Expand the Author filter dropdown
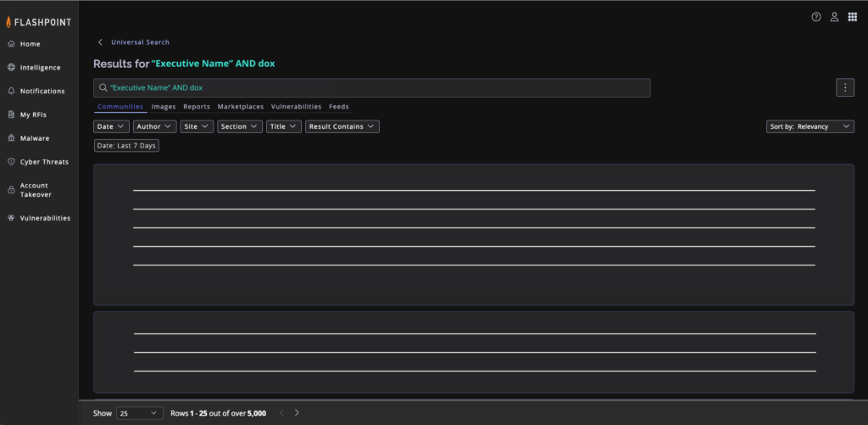Viewport: 868px width, 425px height. pos(155,126)
